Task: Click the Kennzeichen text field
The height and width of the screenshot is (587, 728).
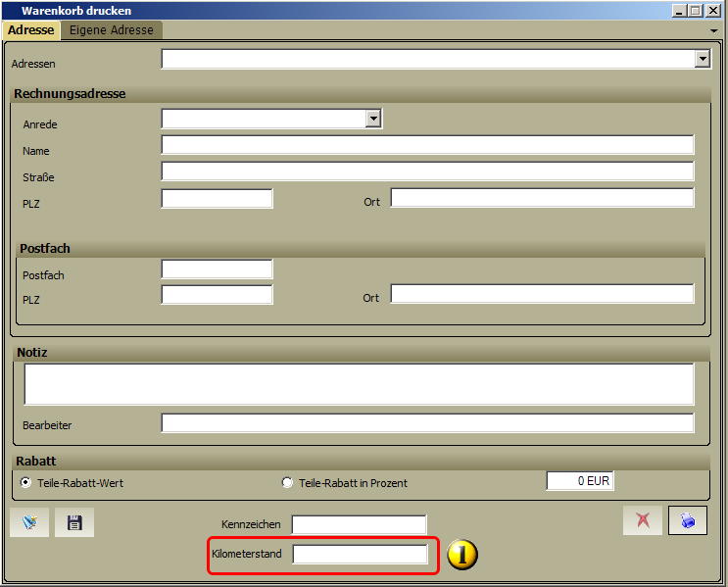Action: 359,524
